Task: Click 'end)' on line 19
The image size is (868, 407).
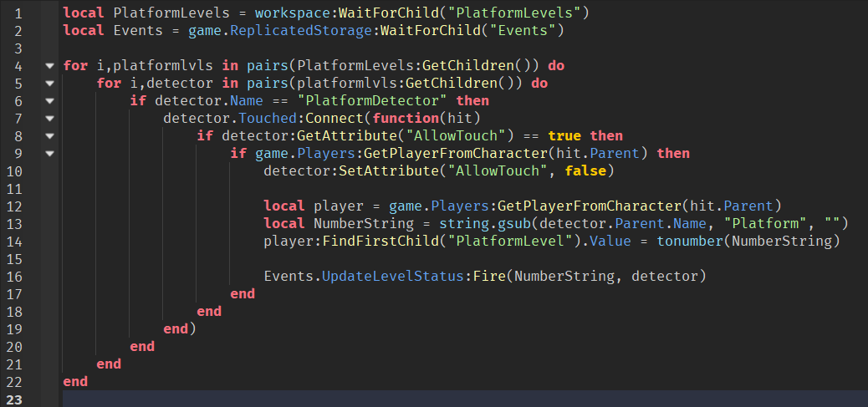Action: pos(180,329)
